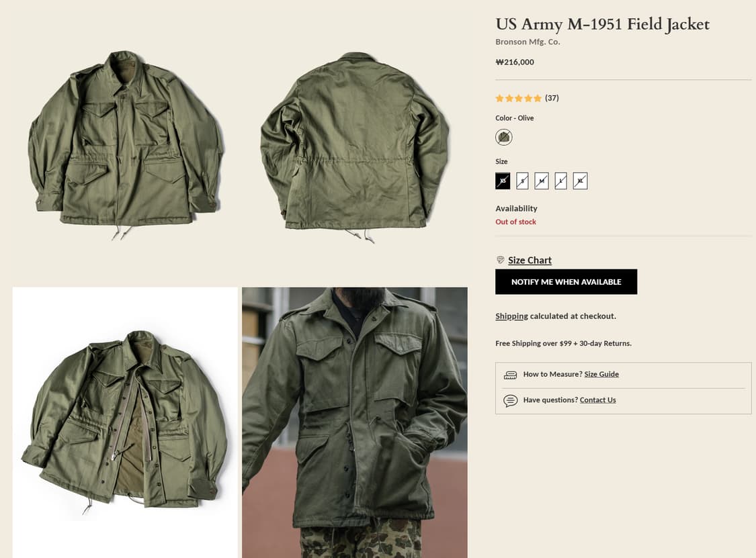
Task: Click the star rating icons
Action: pyautogui.click(x=518, y=98)
